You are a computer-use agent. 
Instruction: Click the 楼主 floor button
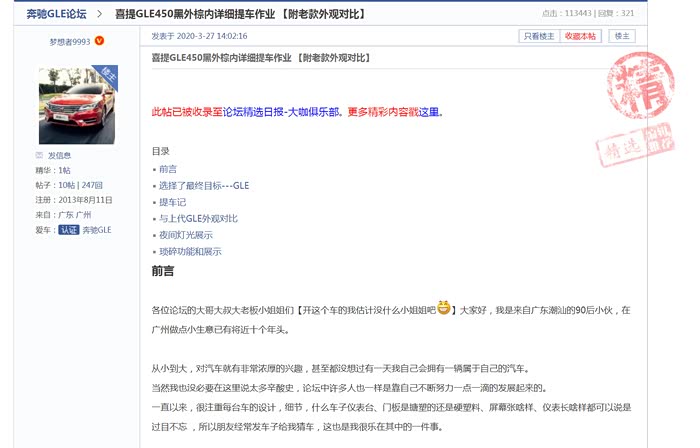click(622, 36)
